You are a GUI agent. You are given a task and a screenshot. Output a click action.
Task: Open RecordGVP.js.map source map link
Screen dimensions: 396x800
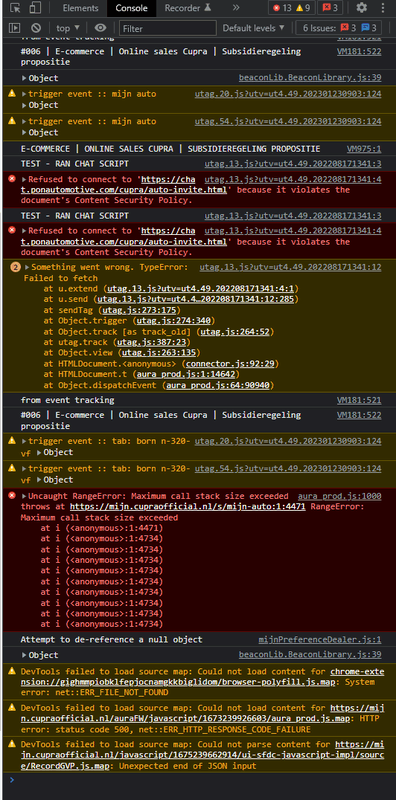tap(203, 755)
